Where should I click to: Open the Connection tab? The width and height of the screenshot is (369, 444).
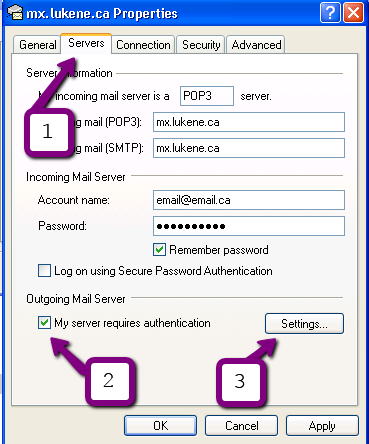click(x=143, y=45)
